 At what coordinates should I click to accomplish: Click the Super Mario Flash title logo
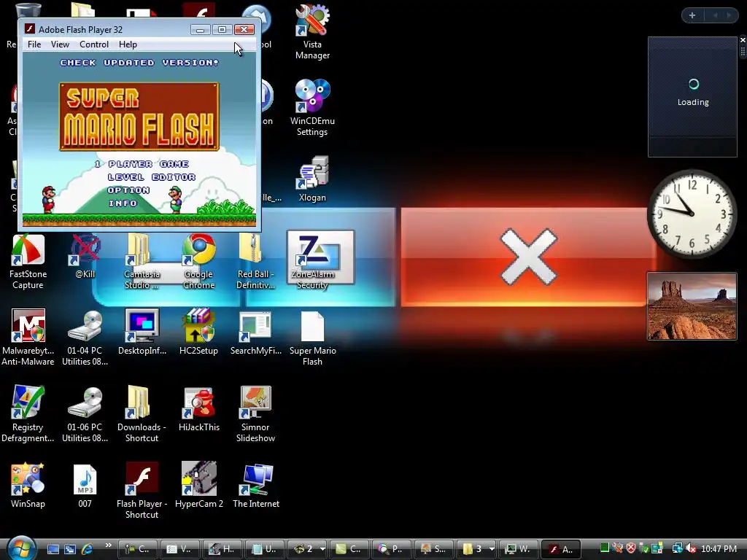coord(139,117)
